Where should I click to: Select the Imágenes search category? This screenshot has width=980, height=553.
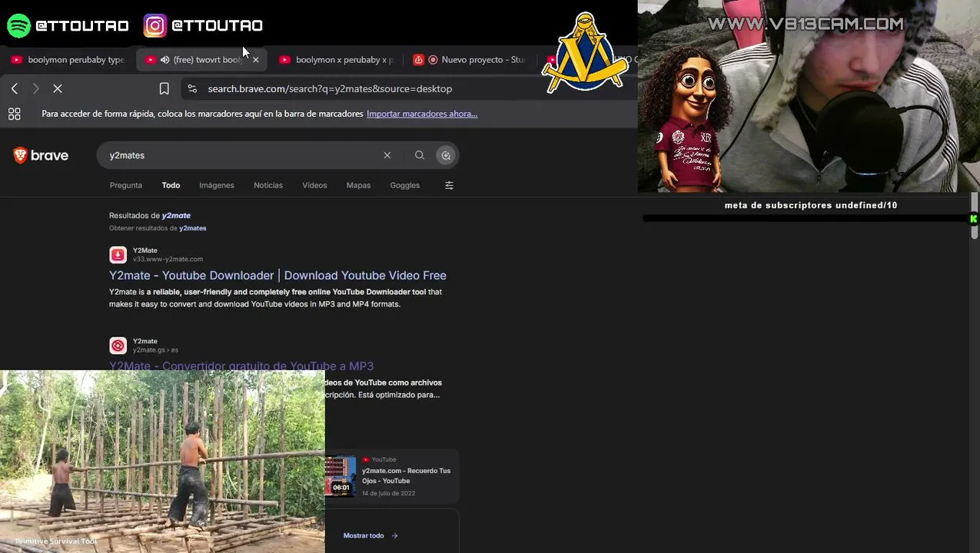click(217, 185)
